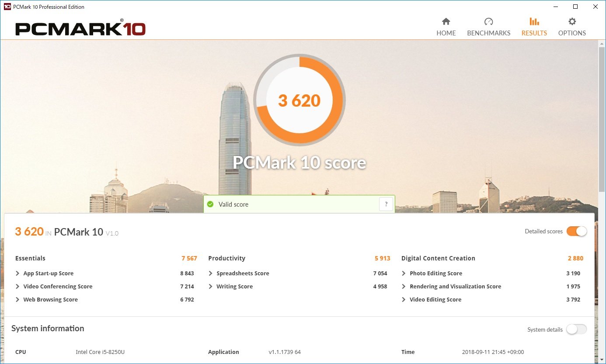The image size is (606, 364).
Task: Click the Digital Content Creation heading
Action: pyautogui.click(x=438, y=258)
